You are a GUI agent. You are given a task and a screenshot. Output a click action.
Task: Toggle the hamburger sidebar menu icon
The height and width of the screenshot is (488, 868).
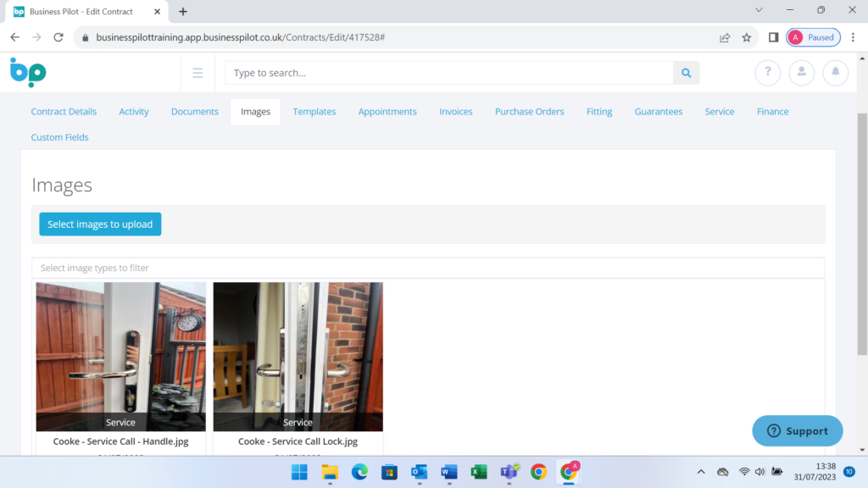click(x=198, y=73)
